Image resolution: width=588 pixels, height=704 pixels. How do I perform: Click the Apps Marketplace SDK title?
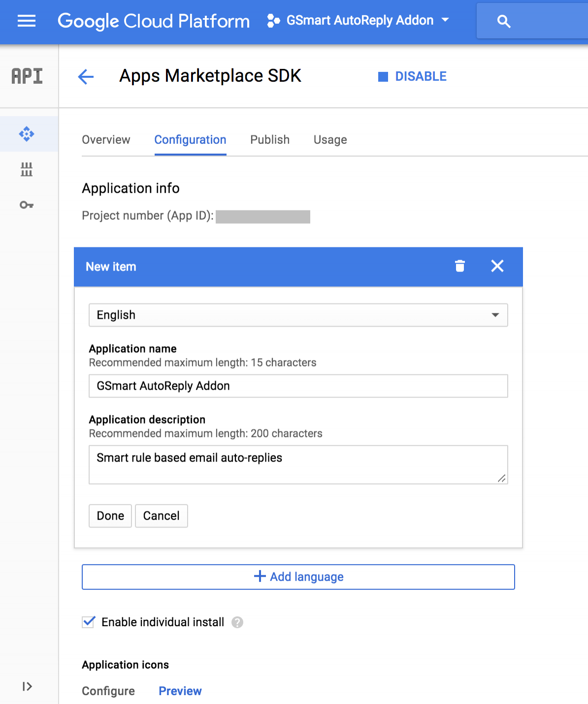[x=210, y=76]
